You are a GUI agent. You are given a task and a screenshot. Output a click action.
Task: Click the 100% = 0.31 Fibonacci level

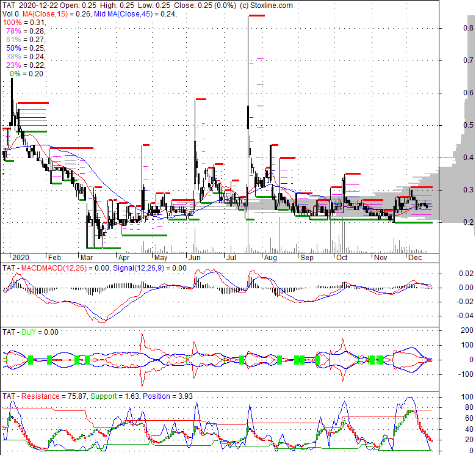pos(24,23)
